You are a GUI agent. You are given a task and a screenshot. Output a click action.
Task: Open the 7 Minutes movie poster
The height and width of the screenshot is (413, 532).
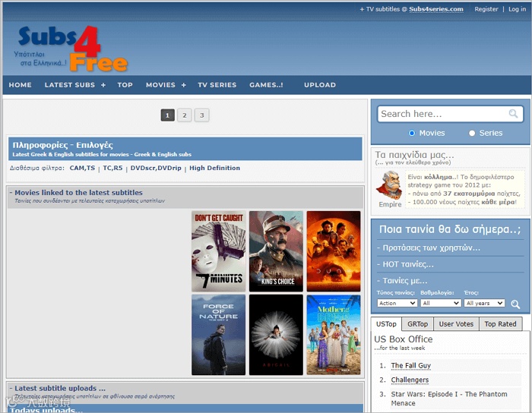[219, 251]
